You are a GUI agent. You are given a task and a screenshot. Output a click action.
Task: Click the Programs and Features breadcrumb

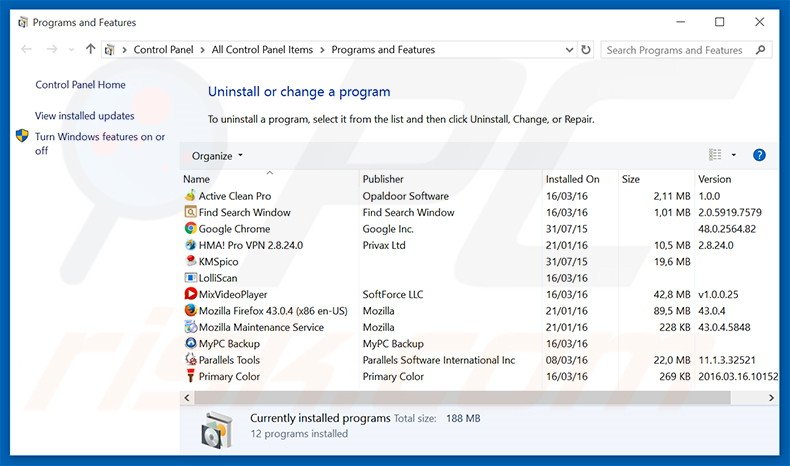pos(383,50)
